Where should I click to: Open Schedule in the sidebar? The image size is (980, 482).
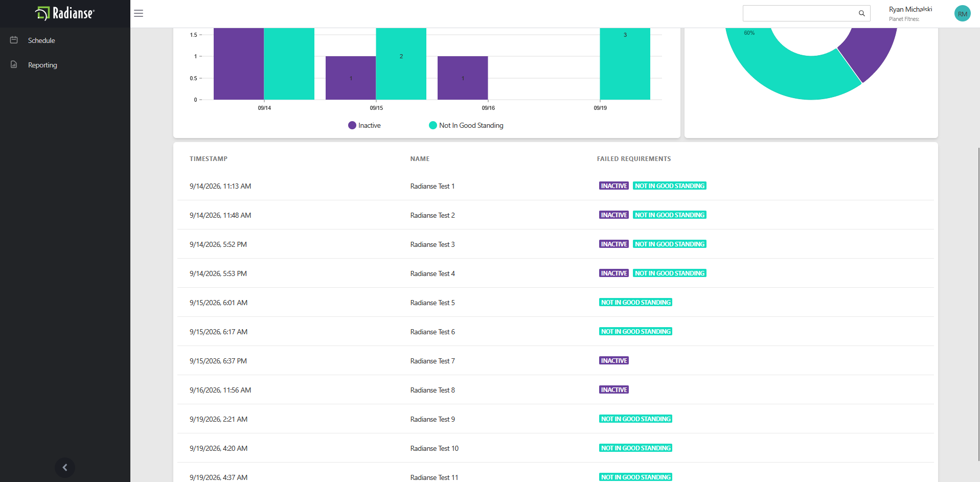point(41,40)
